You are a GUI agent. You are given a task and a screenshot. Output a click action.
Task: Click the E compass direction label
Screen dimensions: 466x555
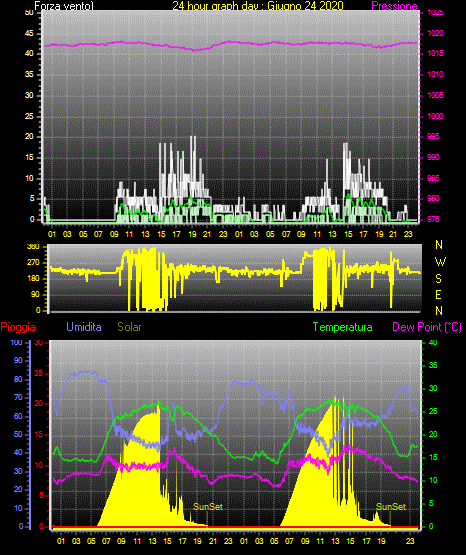coord(438,294)
